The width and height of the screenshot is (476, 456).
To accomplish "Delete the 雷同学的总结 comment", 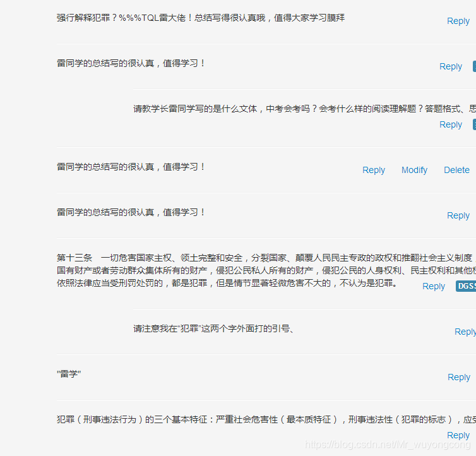I will point(456,170).
